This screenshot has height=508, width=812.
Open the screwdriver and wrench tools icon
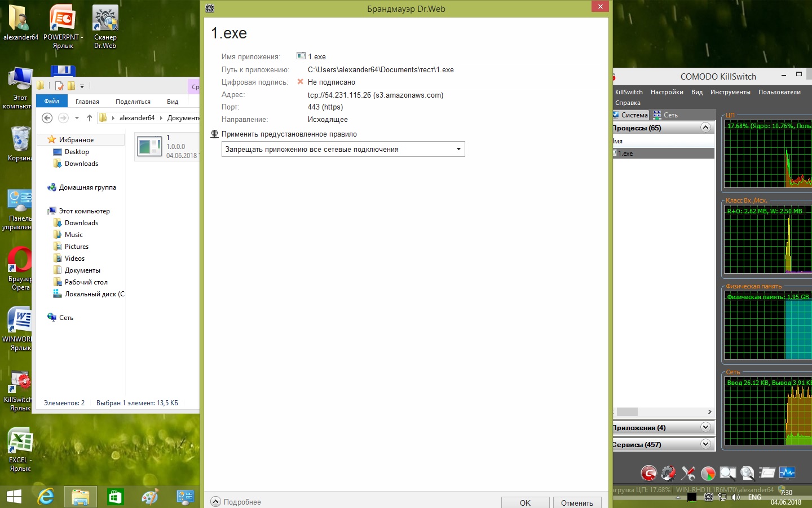point(688,473)
